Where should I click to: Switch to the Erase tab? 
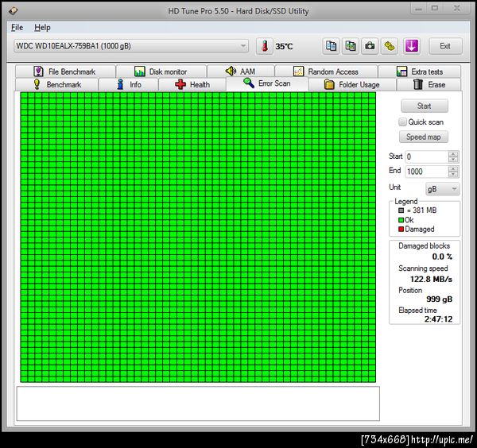pyautogui.click(x=429, y=84)
